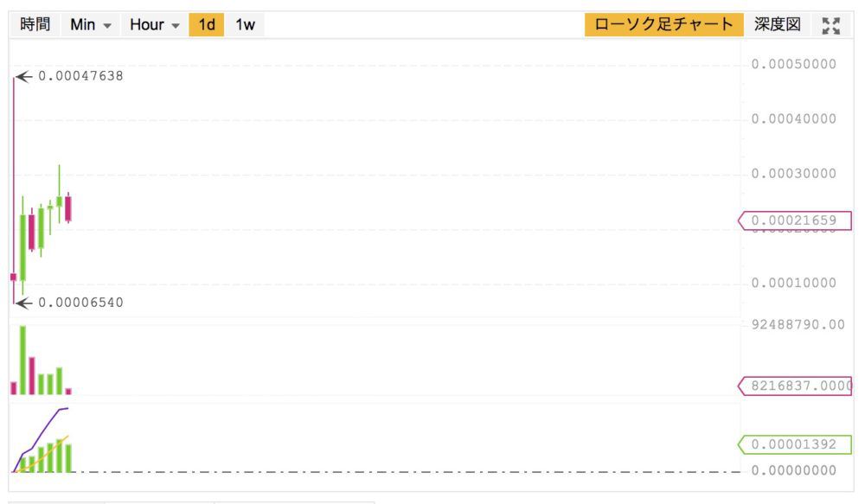Select the 1w timeframe
This screenshot has width=865, height=504.
coord(245,25)
